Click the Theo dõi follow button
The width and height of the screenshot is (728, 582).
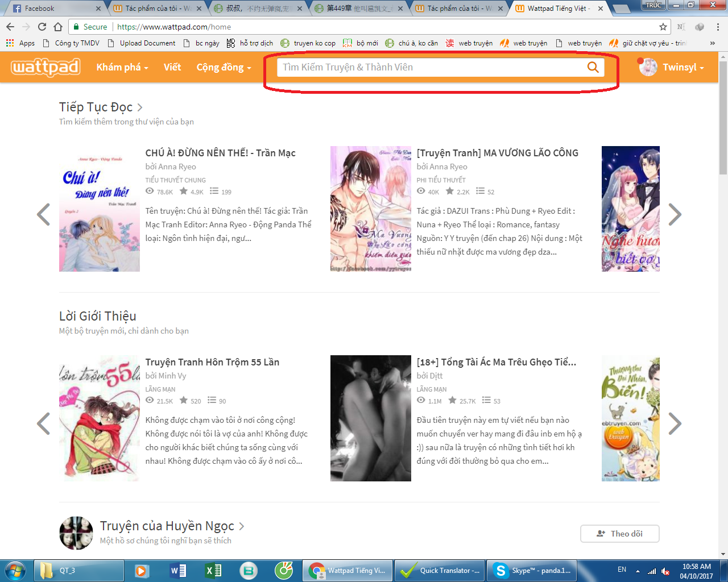coord(619,534)
